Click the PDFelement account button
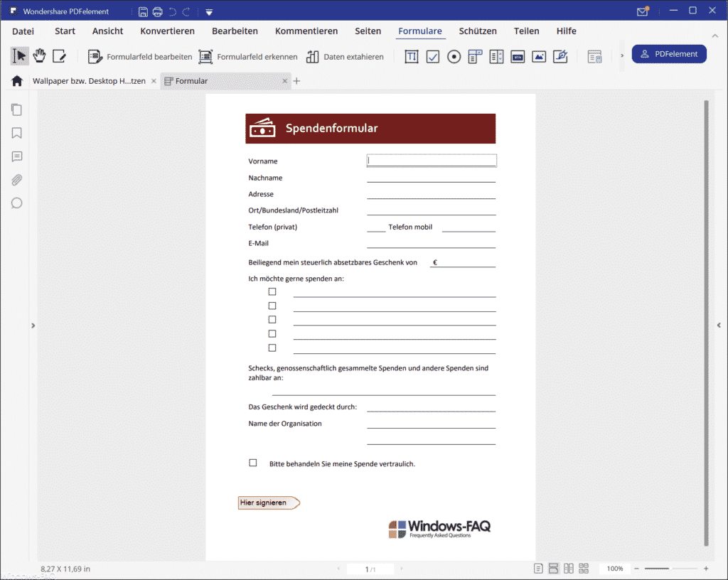Viewport: 728px width, 580px height. (x=669, y=54)
